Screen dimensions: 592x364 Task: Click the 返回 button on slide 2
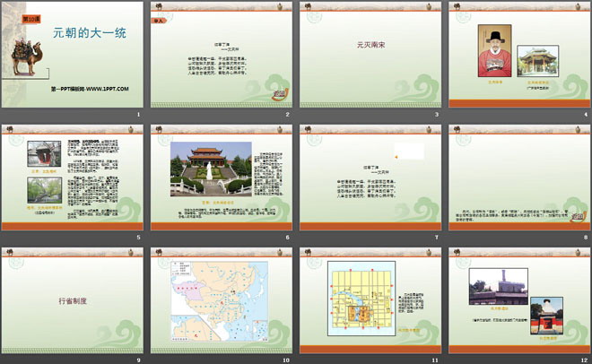pos(280,94)
